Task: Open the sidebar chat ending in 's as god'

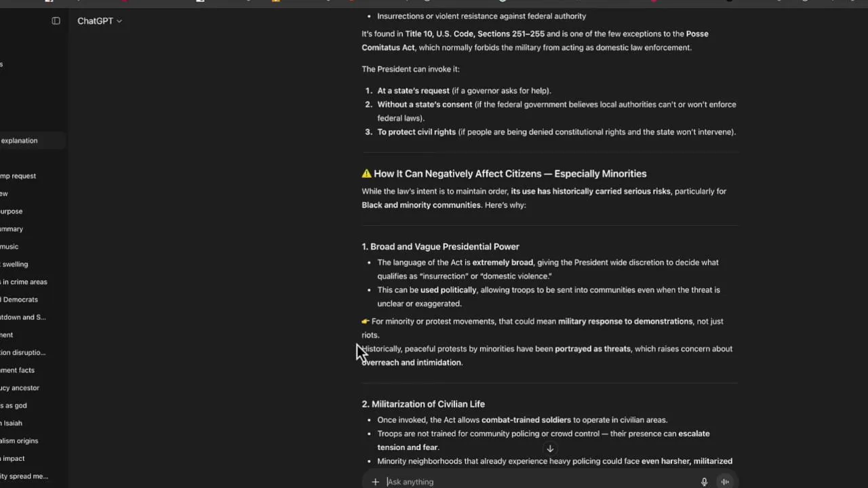Action: pos(33,405)
